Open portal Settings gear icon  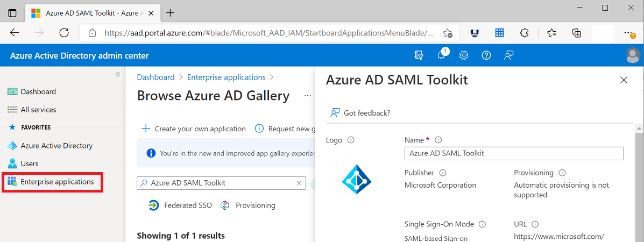click(464, 55)
